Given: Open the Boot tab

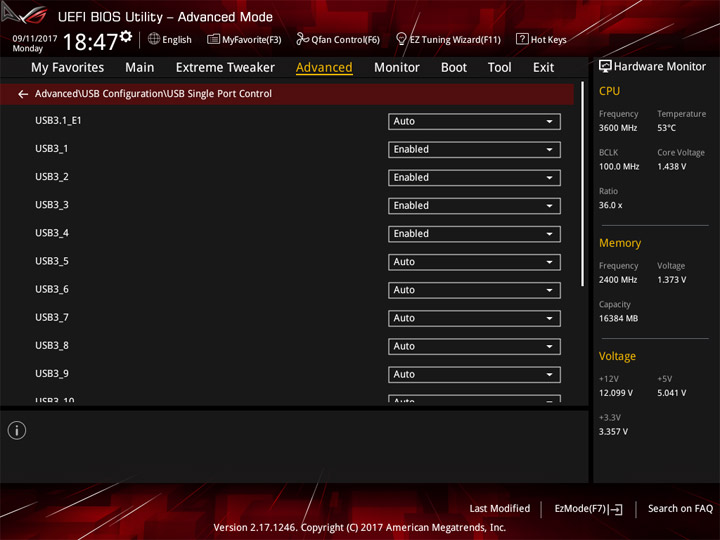Looking at the screenshot, I should point(454,68).
